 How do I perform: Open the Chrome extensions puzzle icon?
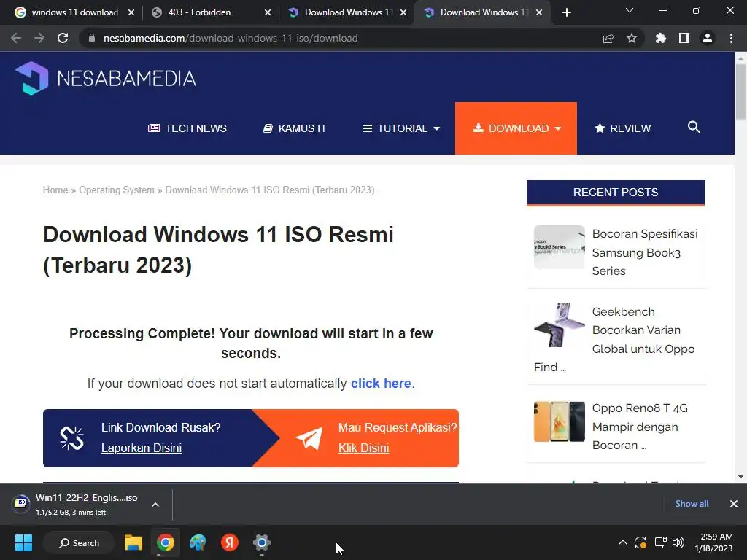661,38
